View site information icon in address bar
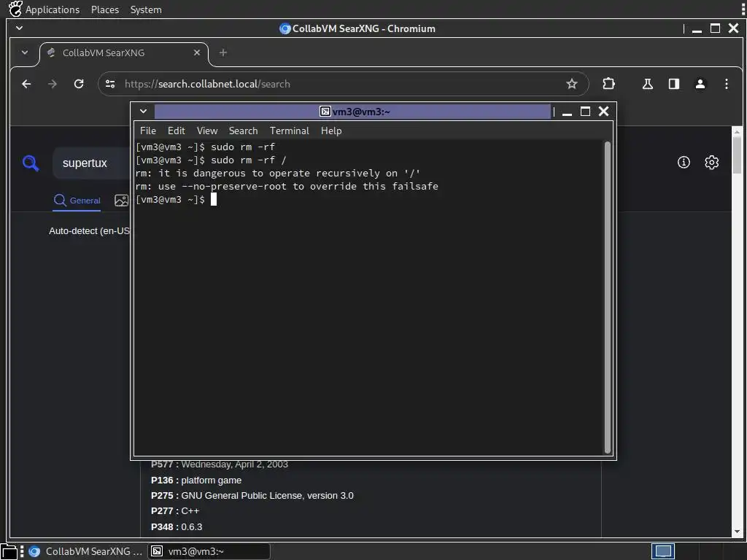Screen dimensions: 747x560 [110, 84]
